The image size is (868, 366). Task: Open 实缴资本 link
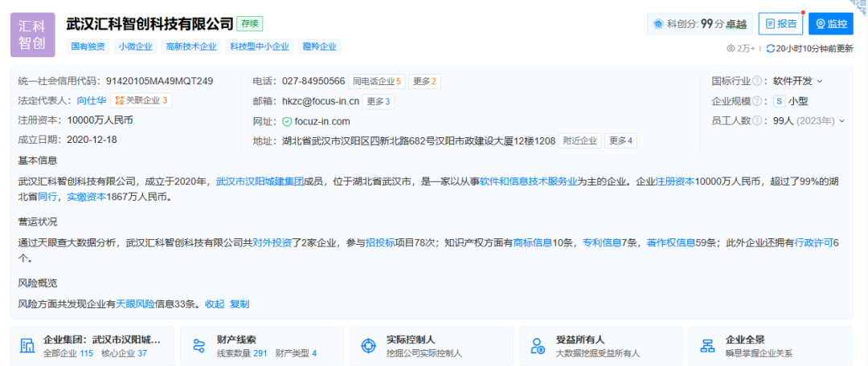point(86,197)
